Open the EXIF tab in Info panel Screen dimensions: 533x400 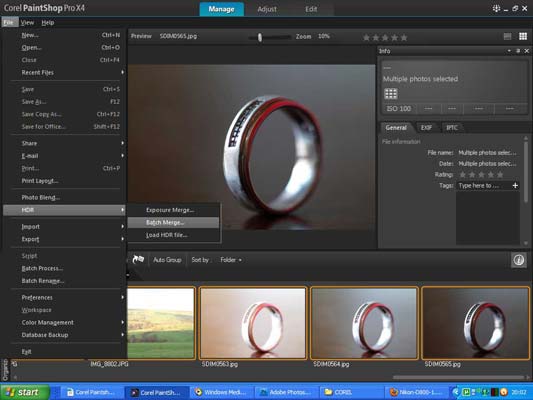[x=426, y=128]
